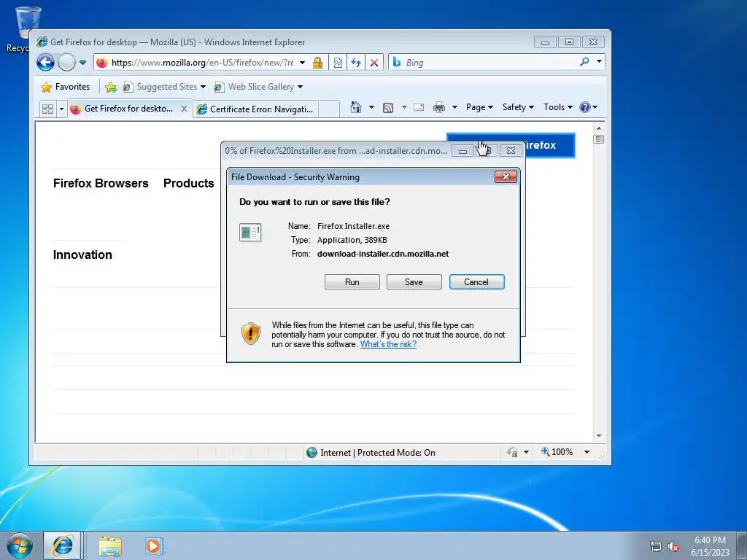Open the search provider dropdown arrow
This screenshot has height=560, width=747.
(599, 61)
